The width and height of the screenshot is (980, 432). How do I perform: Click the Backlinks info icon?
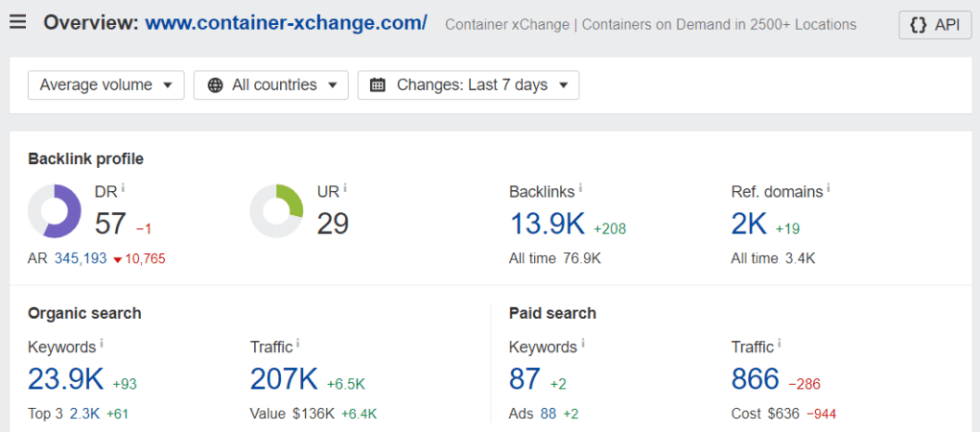tap(582, 188)
